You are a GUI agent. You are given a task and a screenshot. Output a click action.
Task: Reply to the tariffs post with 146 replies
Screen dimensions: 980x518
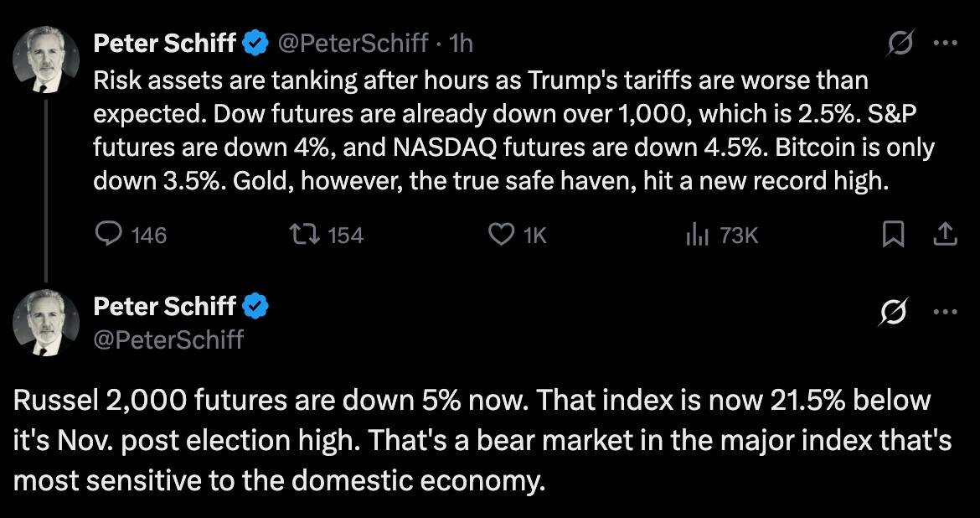click(110, 236)
